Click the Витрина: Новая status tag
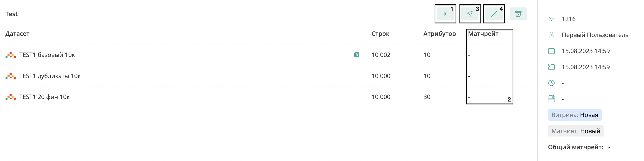This screenshot has height=161, width=644. pos(575,115)
